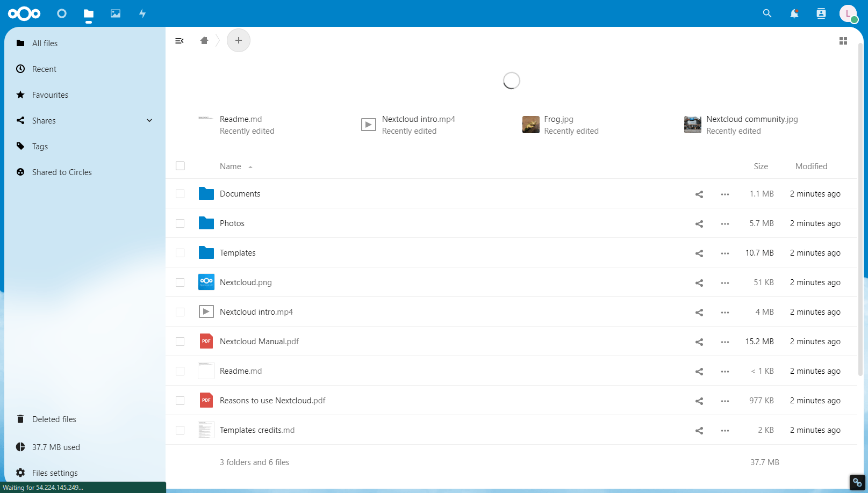Share Nextcloud.png file

(699, 283)
